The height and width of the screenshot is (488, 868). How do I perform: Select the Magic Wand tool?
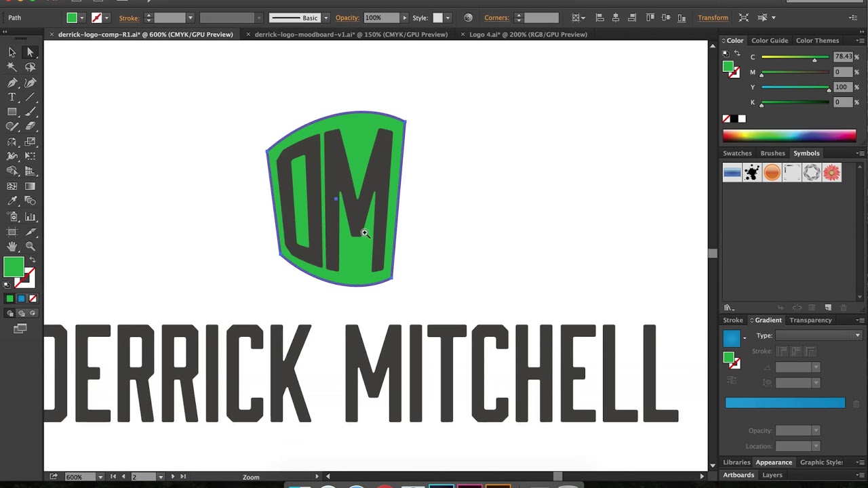(x=12, y=67)
